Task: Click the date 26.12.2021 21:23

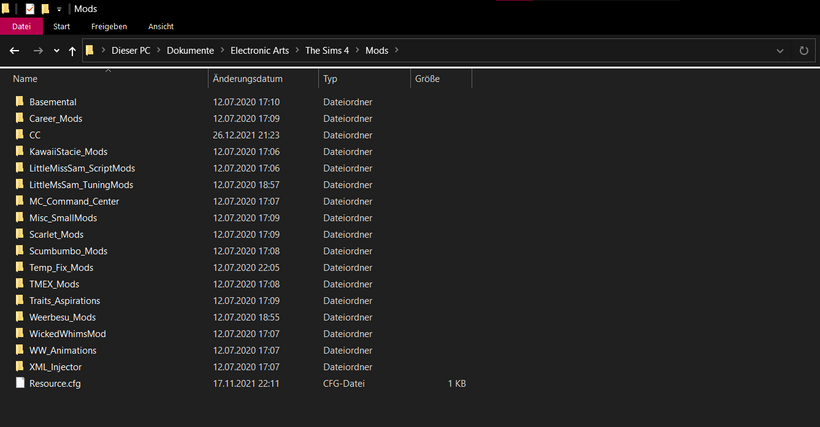Action: pyautogui.click(x=246, y=135)
